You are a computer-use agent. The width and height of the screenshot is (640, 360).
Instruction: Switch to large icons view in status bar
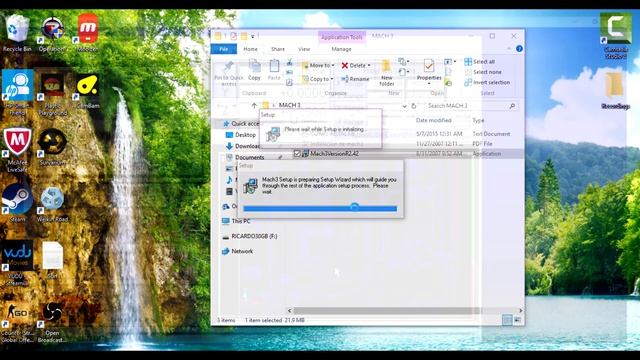[x=518, y=320]
